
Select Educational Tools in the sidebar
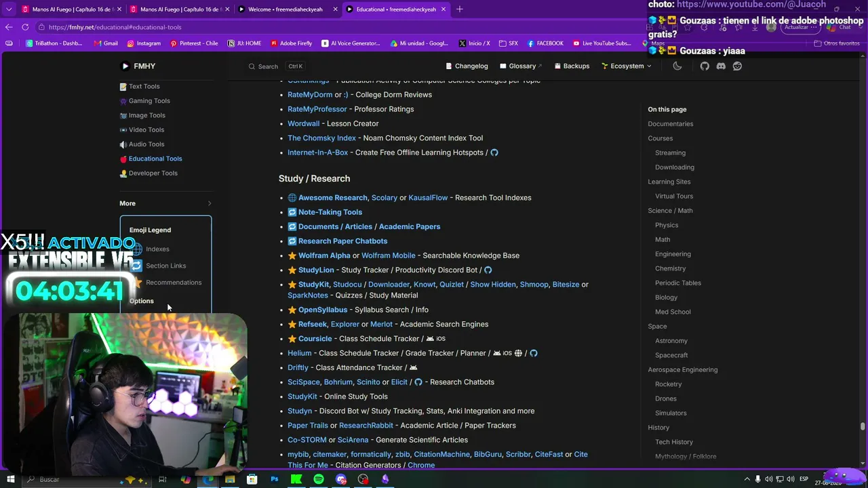[x=151, y=159]
